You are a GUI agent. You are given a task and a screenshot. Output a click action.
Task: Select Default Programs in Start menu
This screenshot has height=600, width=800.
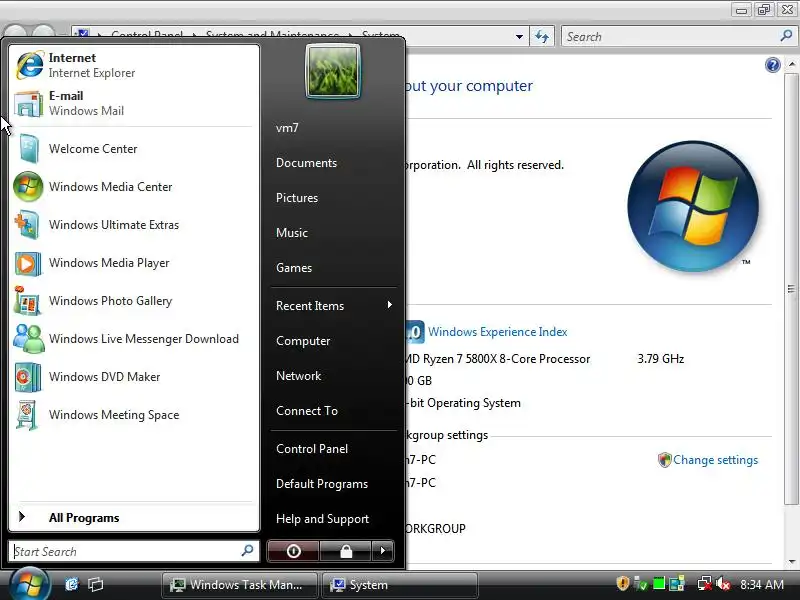(x=322, y=484)
